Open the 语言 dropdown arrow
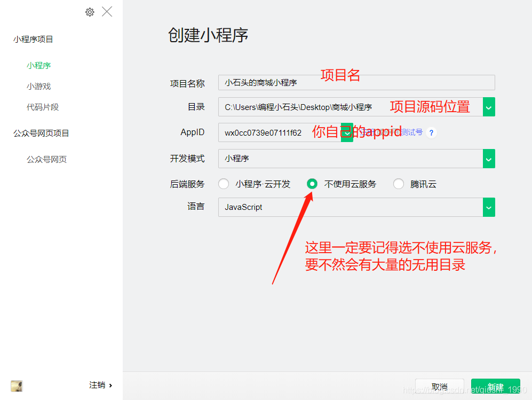532x400 pixels. 489,207
